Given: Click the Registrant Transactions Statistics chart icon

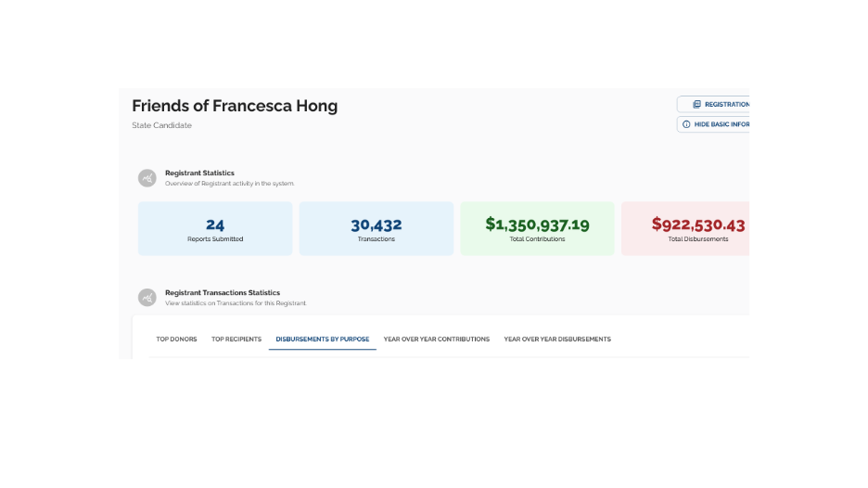Looking at the screenshot, I should click(x=147, y=298).
